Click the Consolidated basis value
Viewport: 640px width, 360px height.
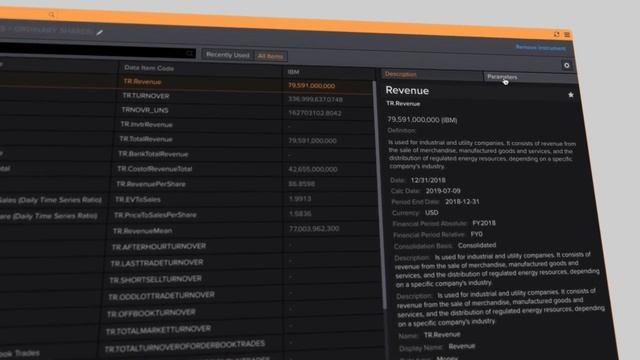pos(477,245)
